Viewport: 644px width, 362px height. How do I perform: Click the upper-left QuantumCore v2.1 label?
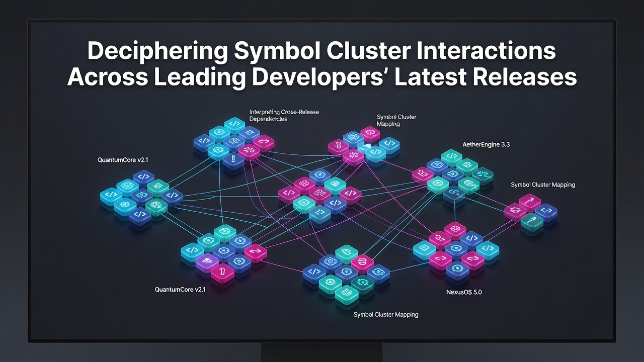tap(123, 160)
